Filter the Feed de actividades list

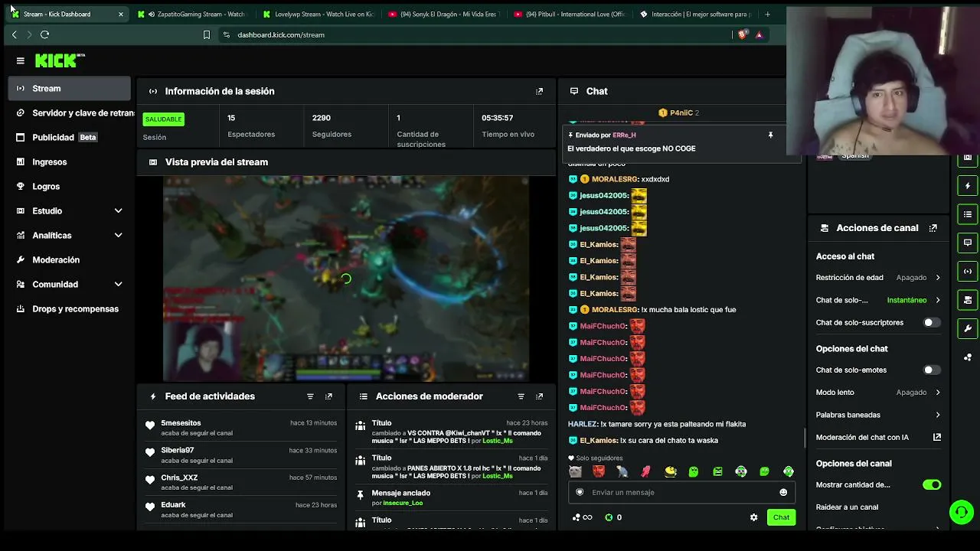310,396
